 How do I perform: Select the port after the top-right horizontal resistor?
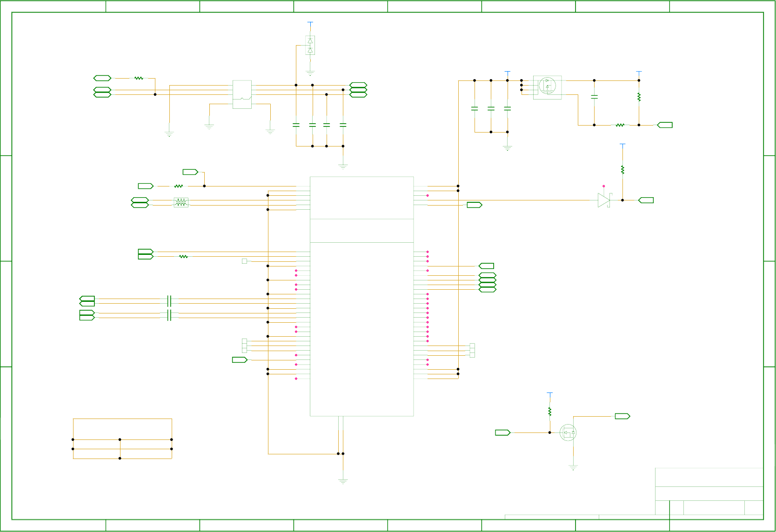pos(665,125)
